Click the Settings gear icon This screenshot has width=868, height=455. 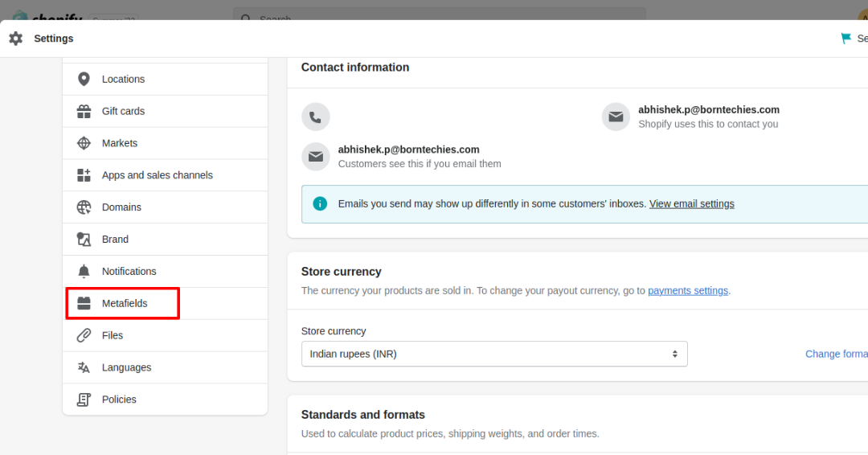click(x=16, y=39)
